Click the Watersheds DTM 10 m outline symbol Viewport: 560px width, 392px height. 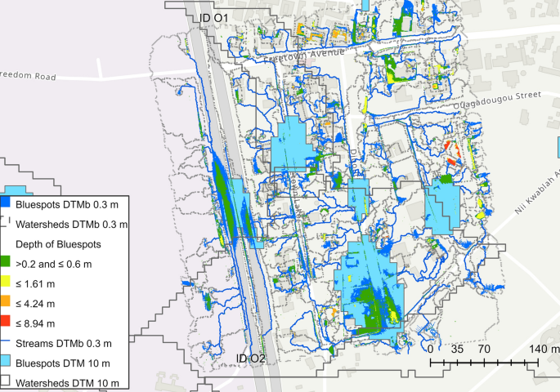5,381
